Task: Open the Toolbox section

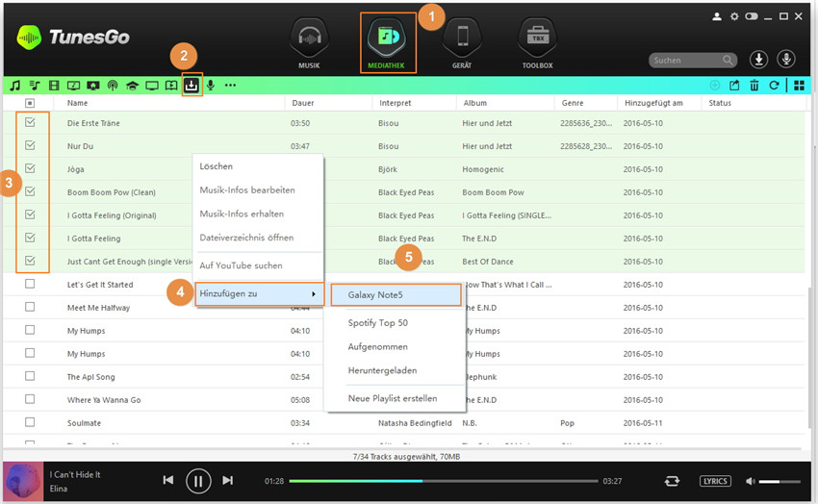Action: click(537, 44)
